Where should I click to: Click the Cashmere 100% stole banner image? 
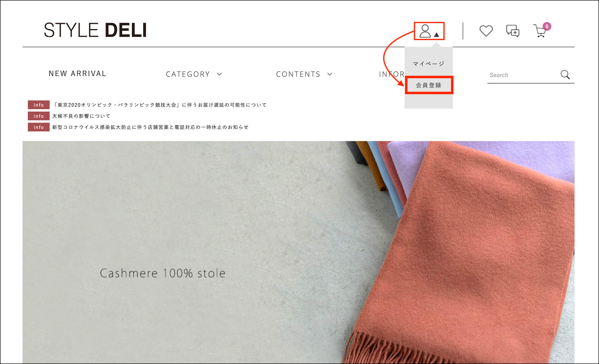[299, 252]
